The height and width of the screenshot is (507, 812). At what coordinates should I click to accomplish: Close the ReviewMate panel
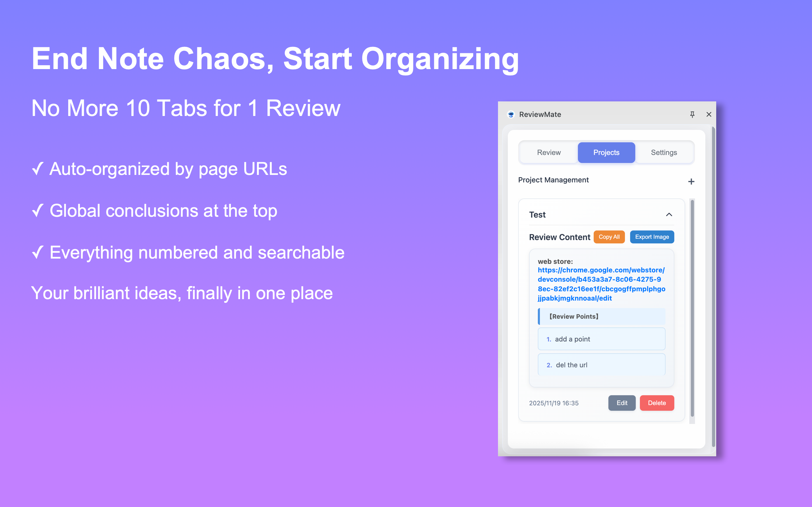tap(709, 114)
